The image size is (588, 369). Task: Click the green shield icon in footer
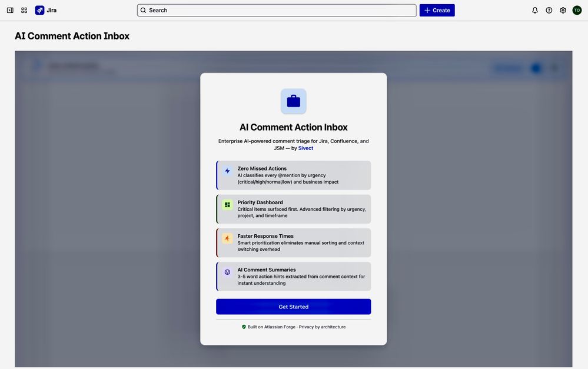pyautogui.click(x=244, y=327)
